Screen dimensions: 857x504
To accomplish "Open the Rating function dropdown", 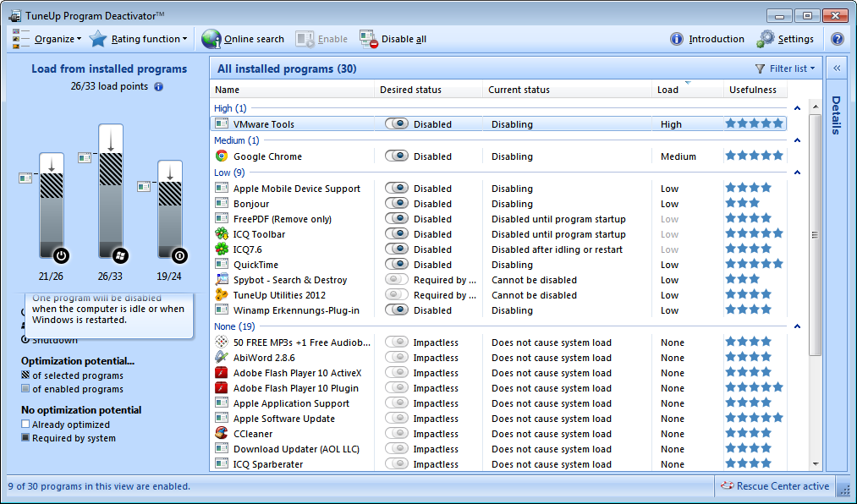I will (138, 39).
